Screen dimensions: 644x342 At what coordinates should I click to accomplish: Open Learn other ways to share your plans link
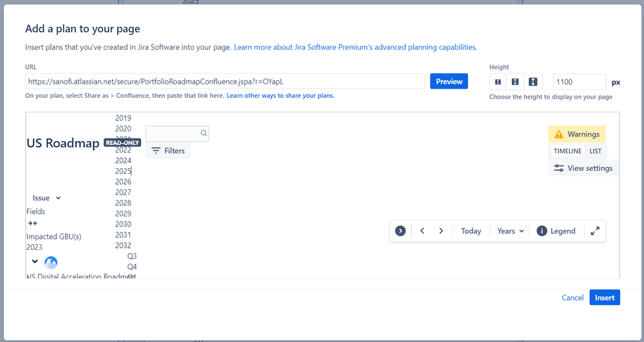click(280, 96)
